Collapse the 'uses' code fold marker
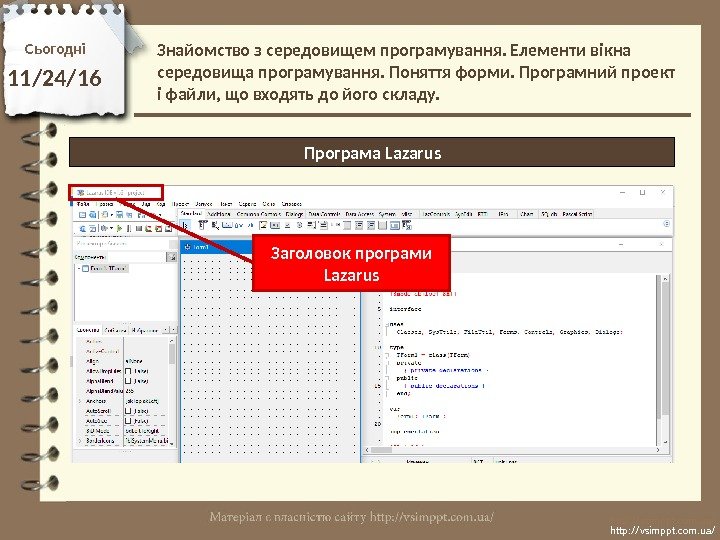The image size is (720, 540). [x=387, y=325]
